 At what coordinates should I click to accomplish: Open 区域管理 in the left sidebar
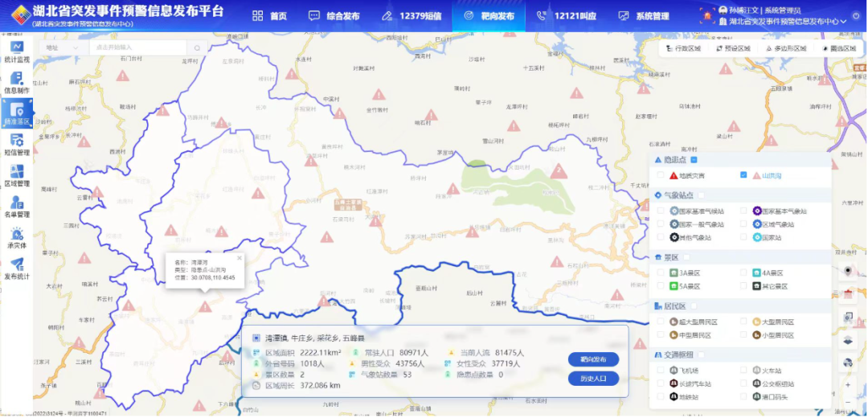[x=16, y=176]
